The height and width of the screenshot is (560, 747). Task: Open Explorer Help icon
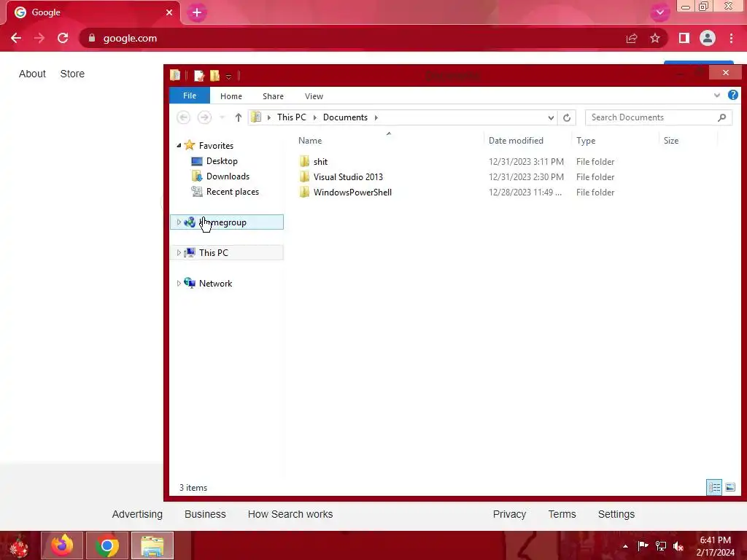point(732,95)
